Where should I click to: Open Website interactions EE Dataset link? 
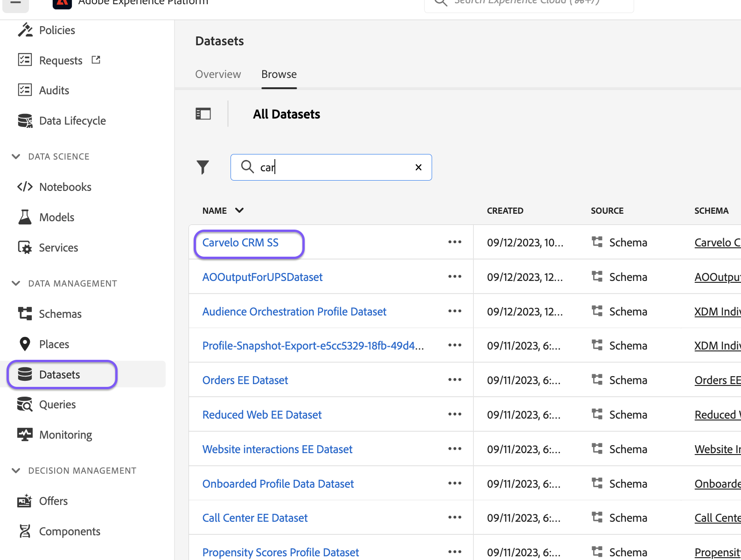coord(278,449)
